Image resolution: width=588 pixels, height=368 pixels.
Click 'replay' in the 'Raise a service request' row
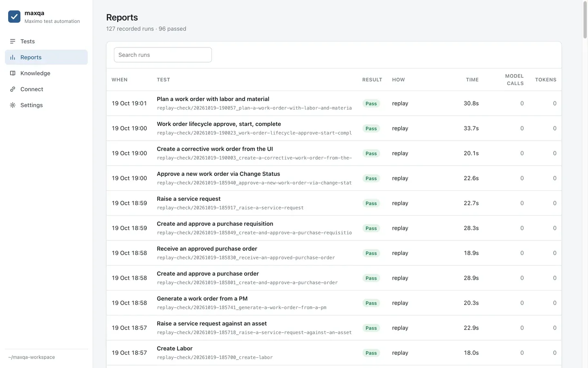(x=400, y=203)
